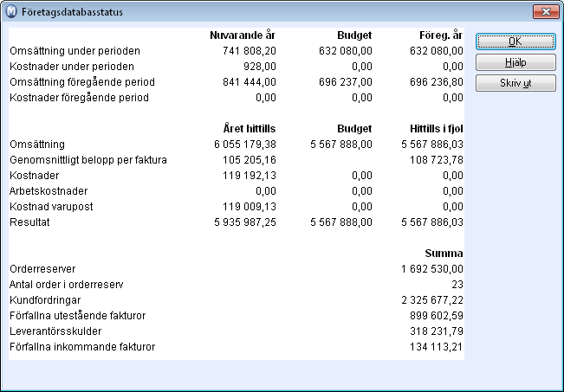Click the order count 23
The height and width of the screenshot is (392, 564).
point(457,285)
